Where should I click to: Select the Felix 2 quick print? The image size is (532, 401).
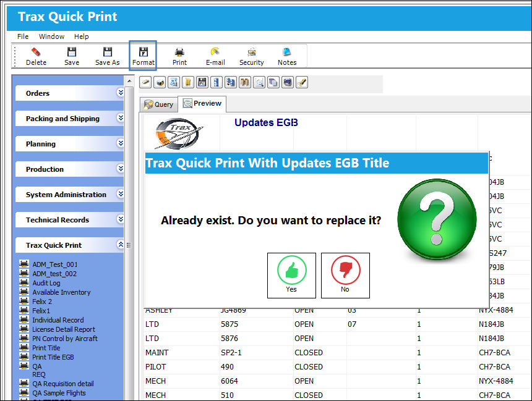[42, 302]
